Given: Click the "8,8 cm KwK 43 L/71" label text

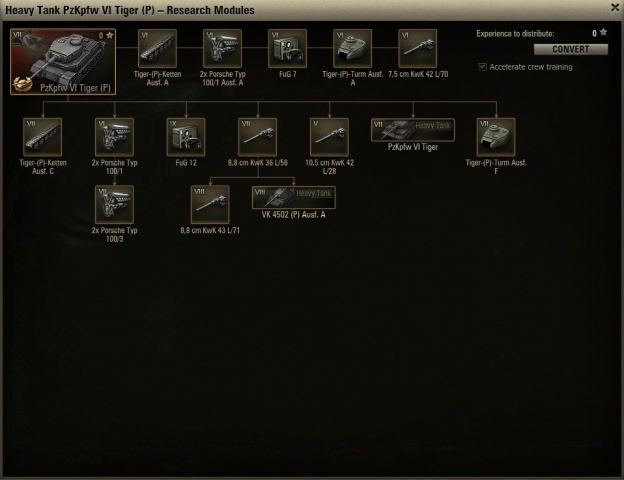Looking at the screenshot, I should click(210, 230).
